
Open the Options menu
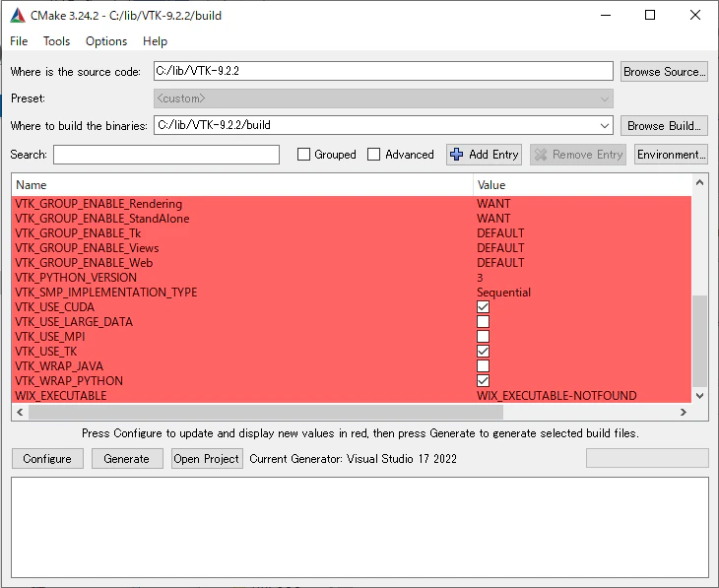[x=106, y=41]
